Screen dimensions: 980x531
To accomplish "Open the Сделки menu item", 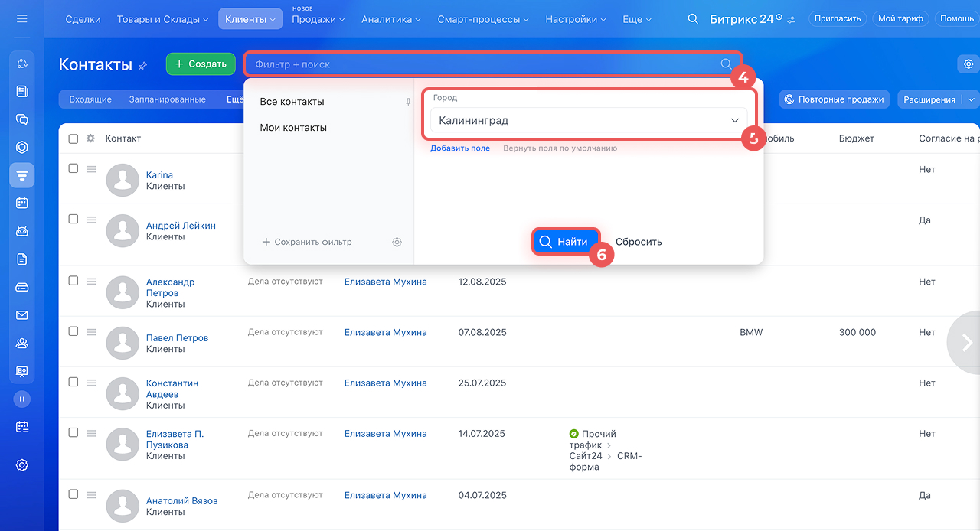I will click(x=83, y=19).
